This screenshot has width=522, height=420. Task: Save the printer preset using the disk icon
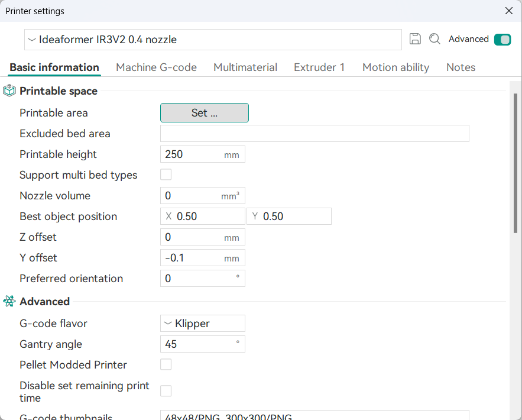pos(415,39)
